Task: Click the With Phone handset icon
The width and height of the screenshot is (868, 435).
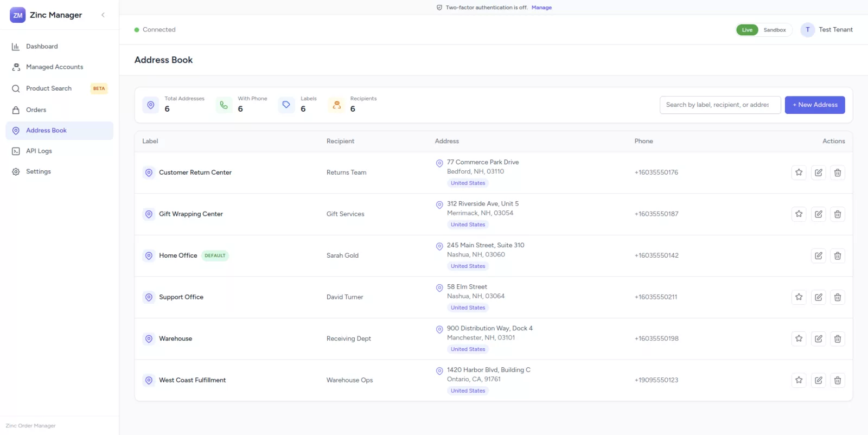Action: (224, 105)
